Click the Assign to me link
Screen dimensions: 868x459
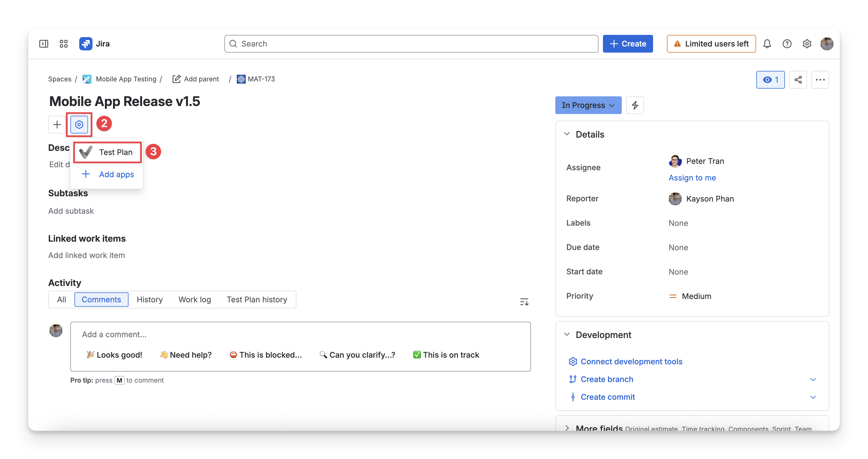[692, 178]
